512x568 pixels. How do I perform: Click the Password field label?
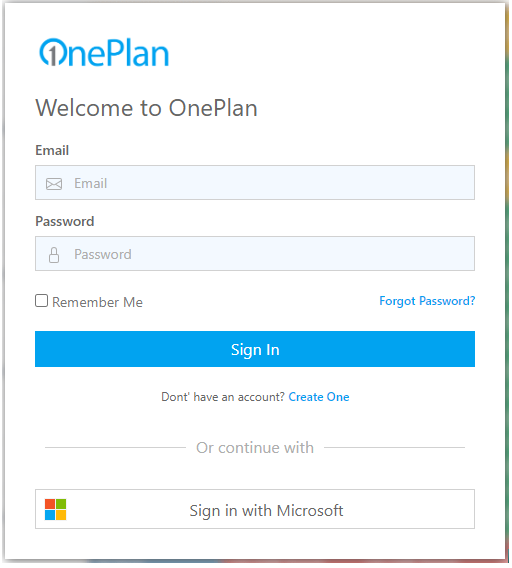tap(65, 221)
